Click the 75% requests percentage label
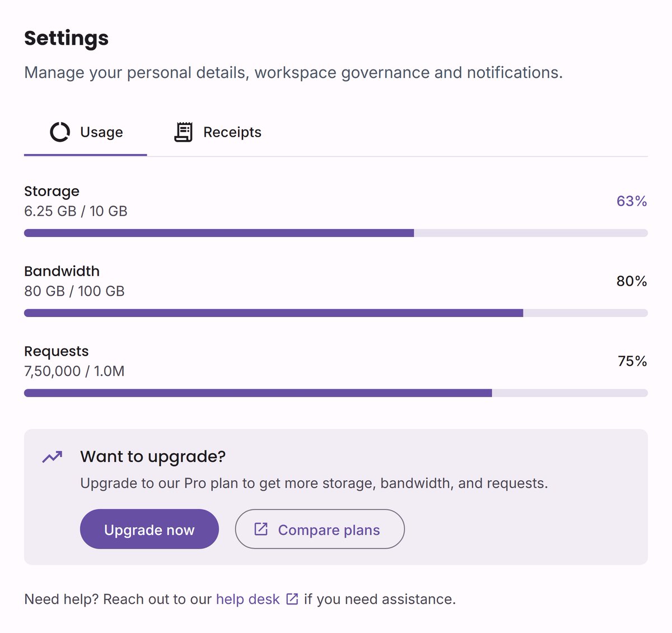The image size is (672, 633). point(632,361)
